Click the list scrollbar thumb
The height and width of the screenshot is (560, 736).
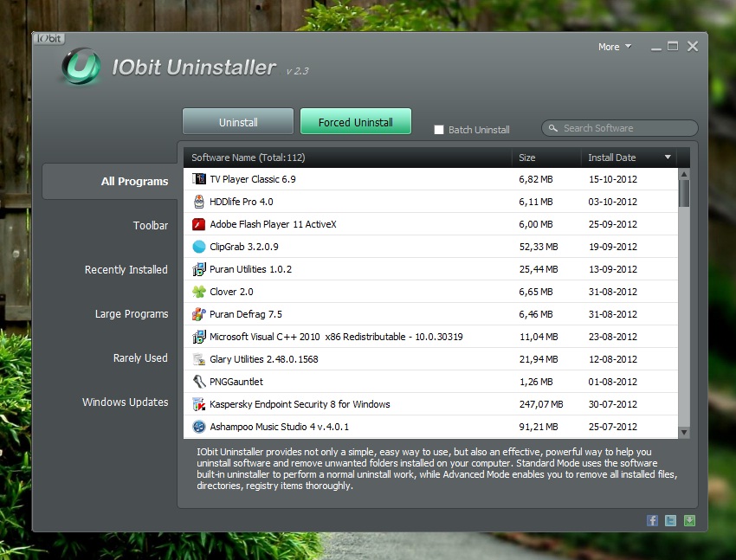(684, 193)
